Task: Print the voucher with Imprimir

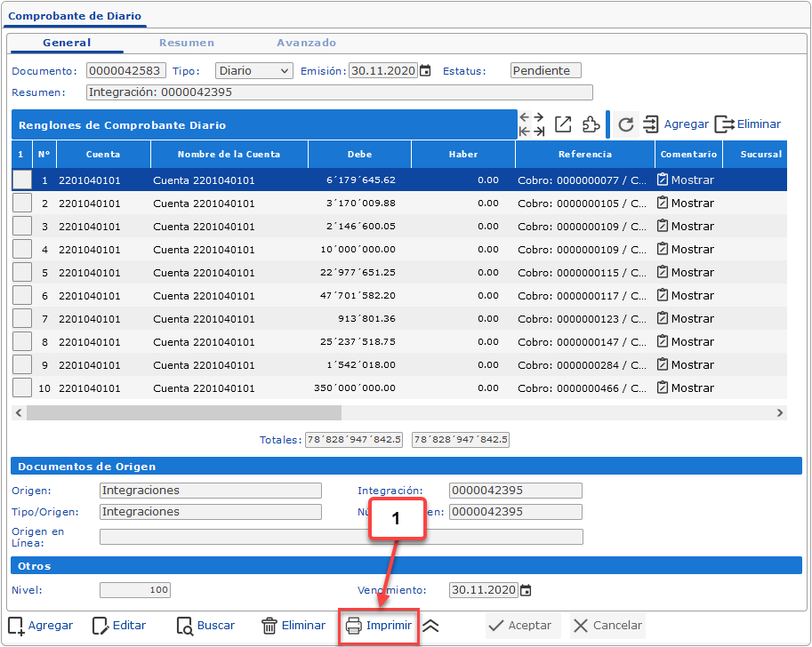Action: [380, 626]
